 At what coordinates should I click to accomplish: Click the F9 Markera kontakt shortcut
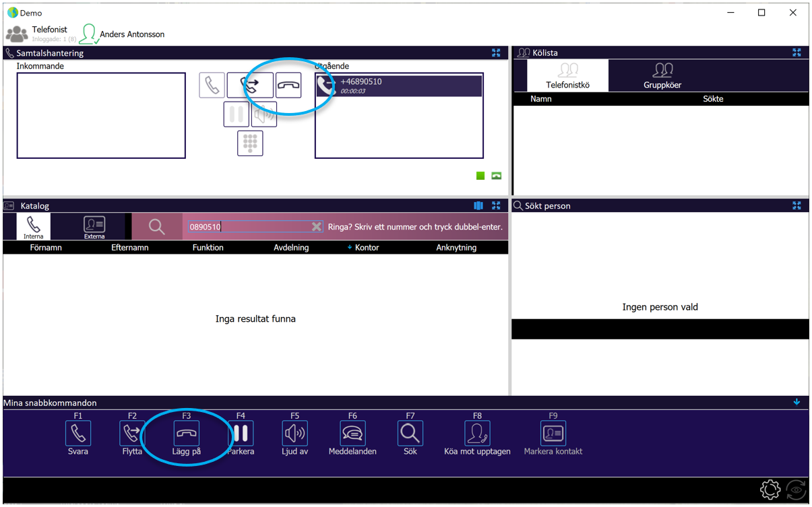(x=553, y=434)
